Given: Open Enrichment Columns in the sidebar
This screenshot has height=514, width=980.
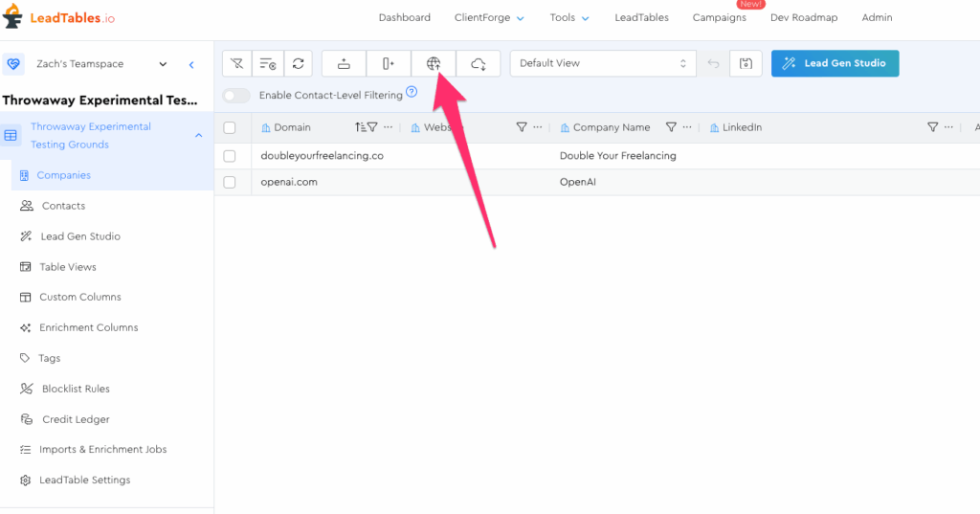Looking at the screenshot, I should (x=88, y=327).
